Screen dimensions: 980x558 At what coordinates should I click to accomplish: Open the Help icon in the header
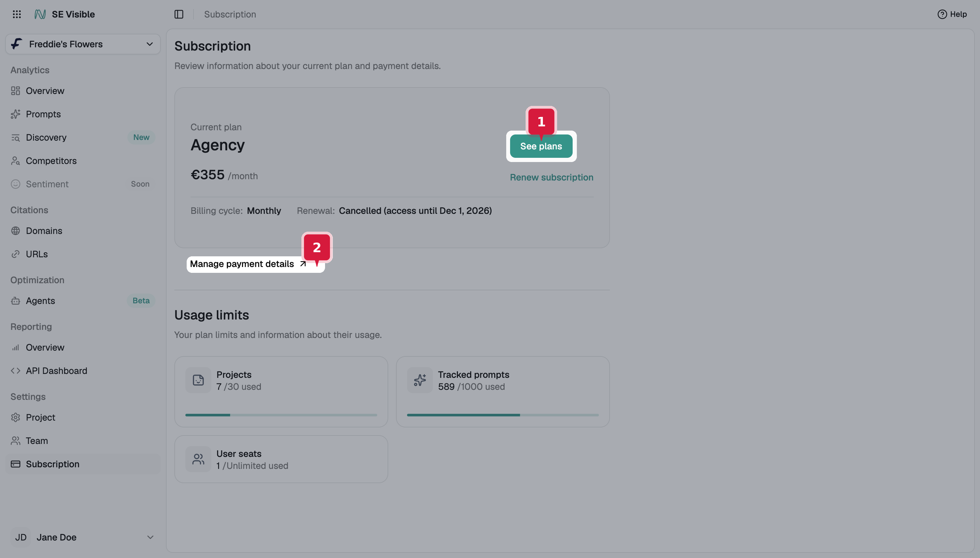pos(942,14)
